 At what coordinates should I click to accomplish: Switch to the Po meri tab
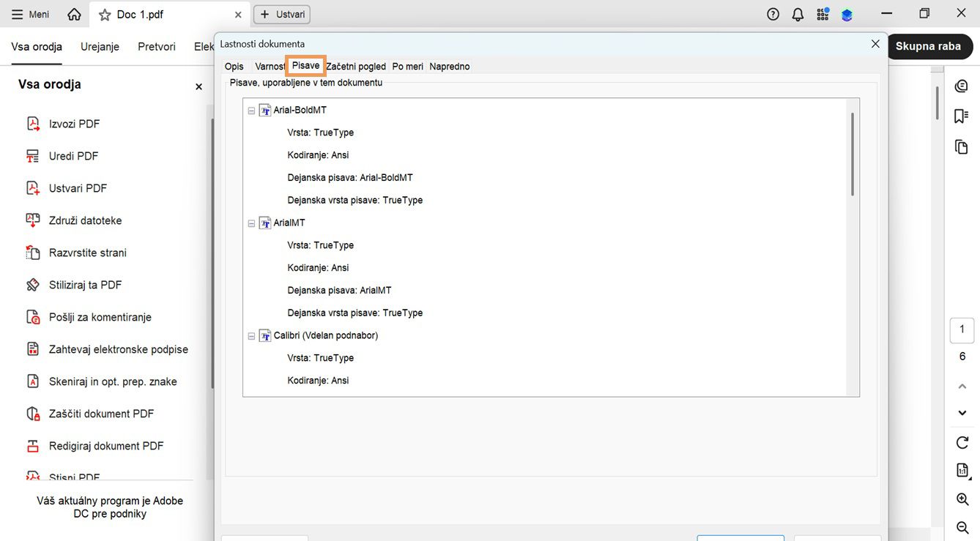click(408, 67)
